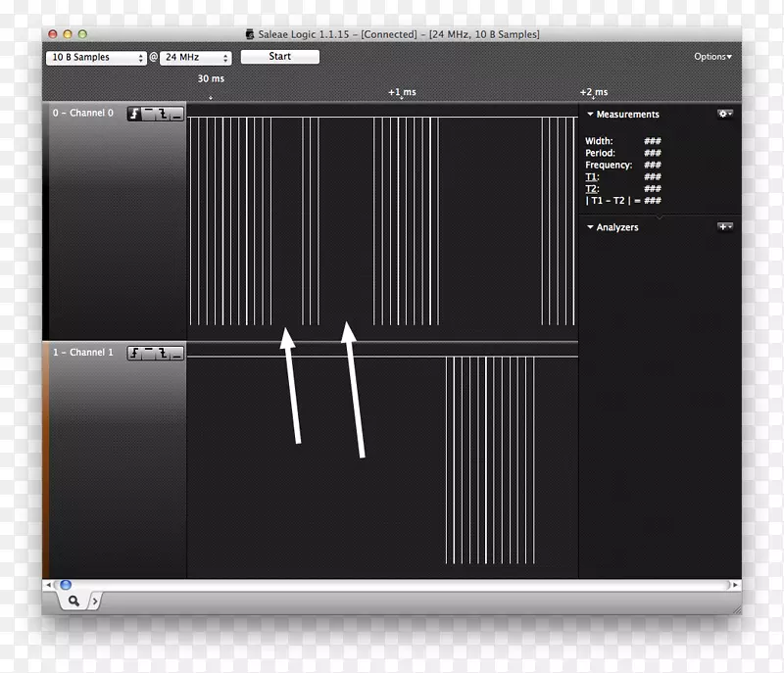The image size is (784, 673).
Task: Click the 30 ms timeline marker
Action: [211, 79]
